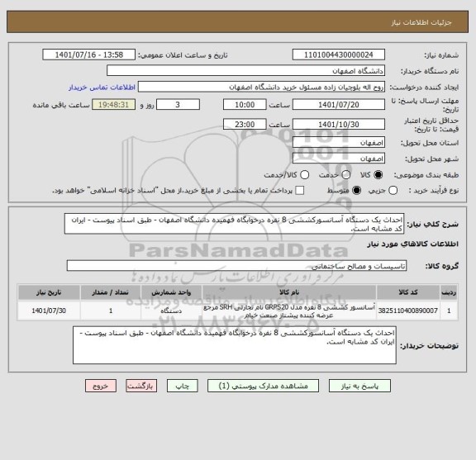Click the توضیحات خریدار text area
Screen dimensions: 476x460
point(235,345)
